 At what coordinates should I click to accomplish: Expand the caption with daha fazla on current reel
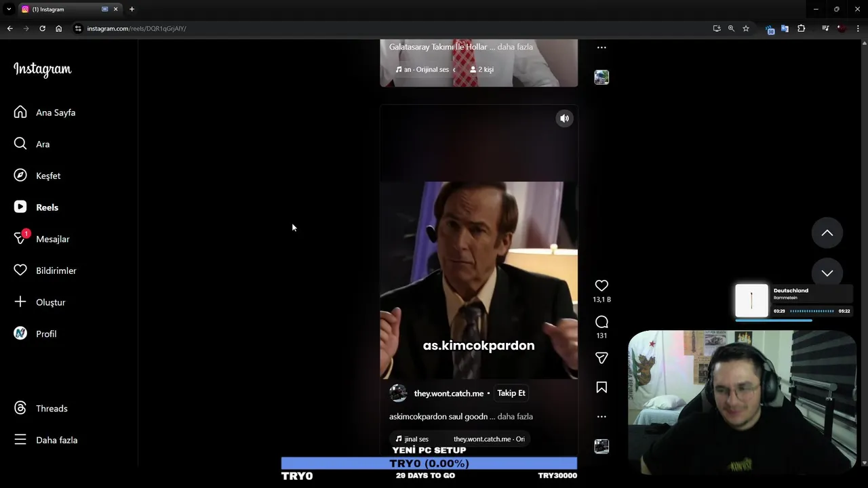515,417
